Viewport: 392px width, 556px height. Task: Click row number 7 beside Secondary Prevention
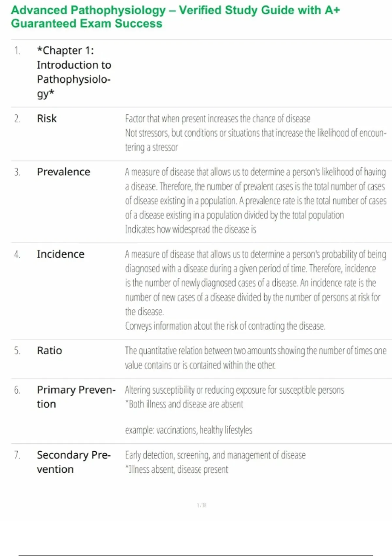tap(17, 455)
